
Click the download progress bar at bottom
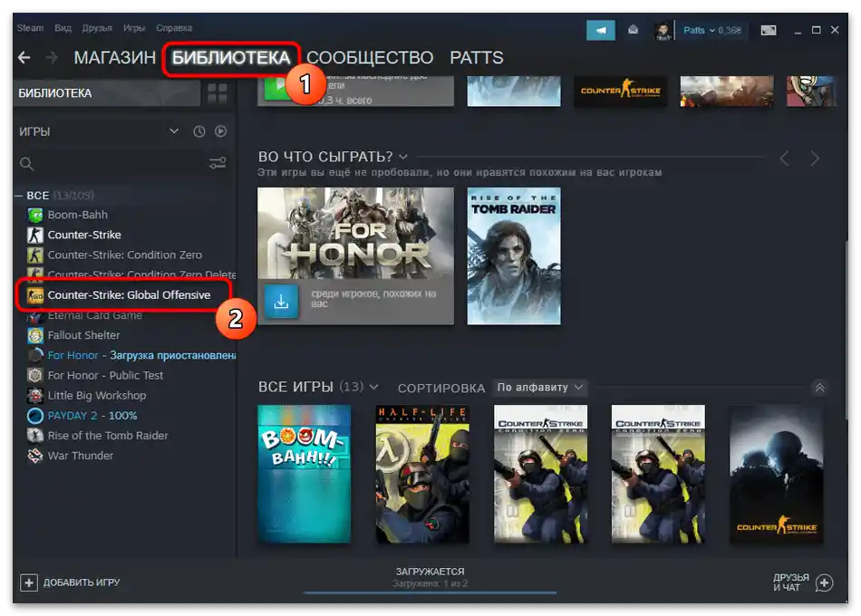[x=430, y=593]
